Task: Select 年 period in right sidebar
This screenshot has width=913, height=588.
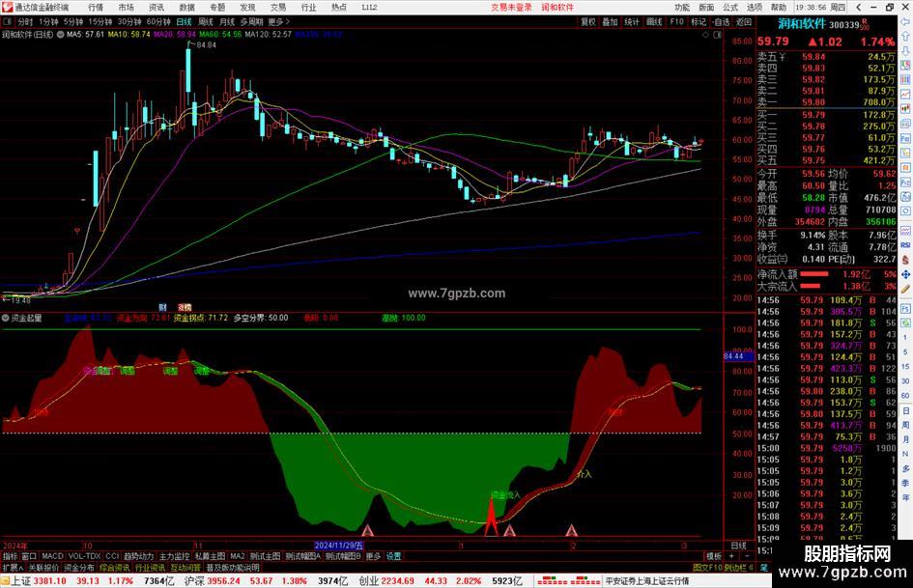Action: 905,498
